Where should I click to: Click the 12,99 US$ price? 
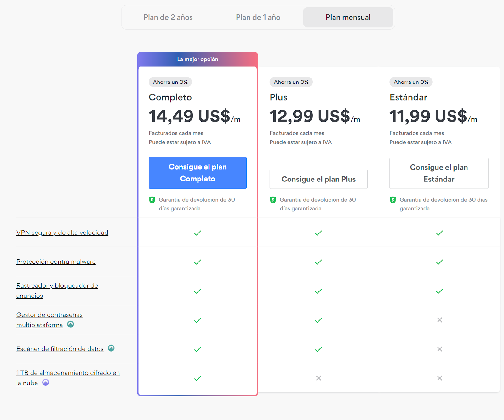pyautogui.click(x=315, y=116)
